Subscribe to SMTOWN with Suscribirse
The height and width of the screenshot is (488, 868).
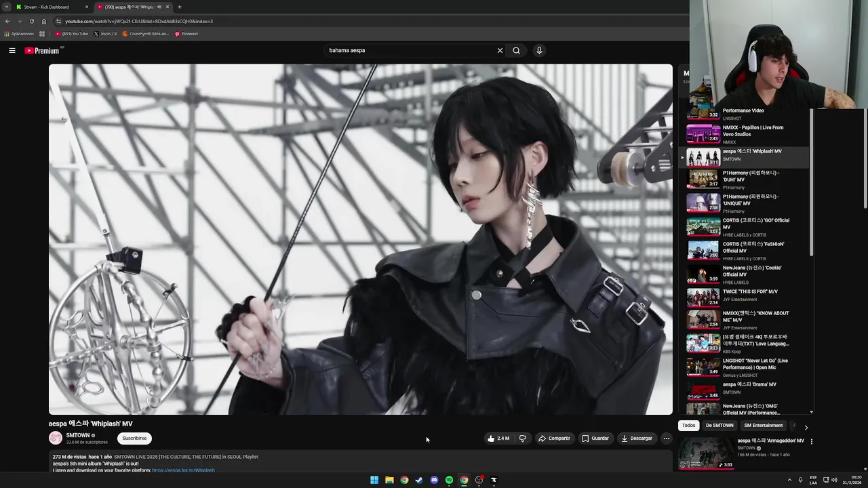[x=134, y=439]
